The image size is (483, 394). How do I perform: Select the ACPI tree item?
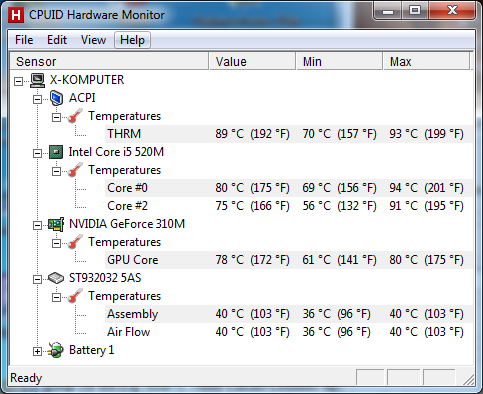[82, 98]
